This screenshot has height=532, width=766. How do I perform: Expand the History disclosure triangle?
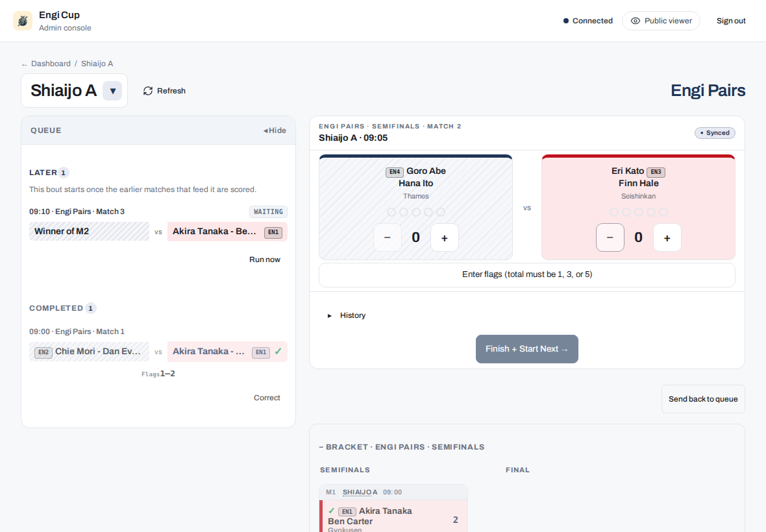pyautogui.click(x=329, y=316)
